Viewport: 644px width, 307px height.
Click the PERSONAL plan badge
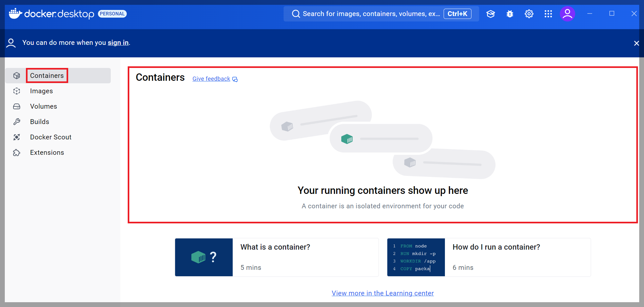pos(112,14)
